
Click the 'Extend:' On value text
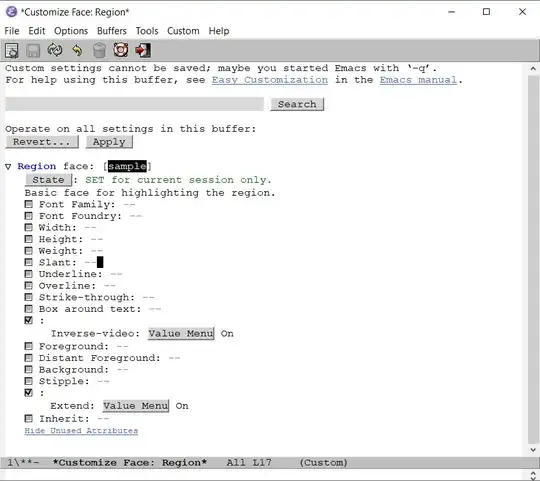[182, 406]
